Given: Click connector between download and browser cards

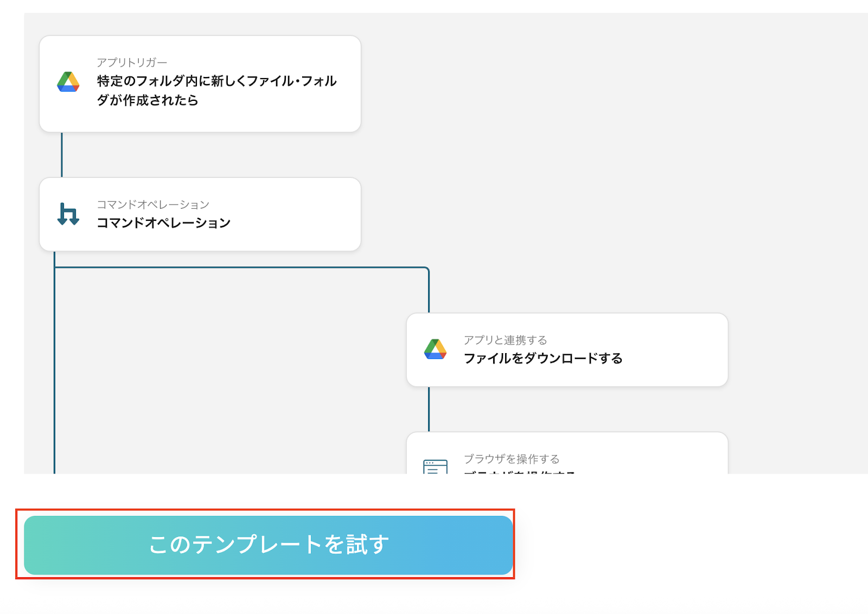Looking at the screenshot, I should click(x=429, y=409).
